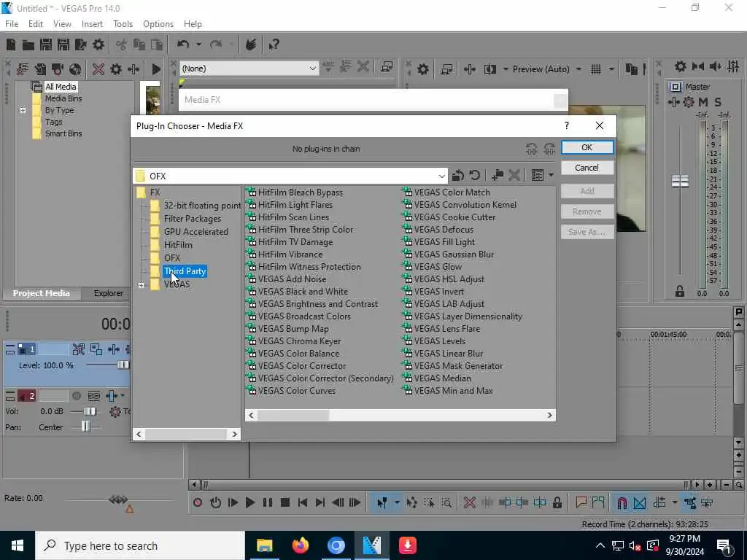747x560 pixels.
Task: Toggle the Lock Envelopes padlock icon
Action: pyautogui.click(x=557, y=502)
